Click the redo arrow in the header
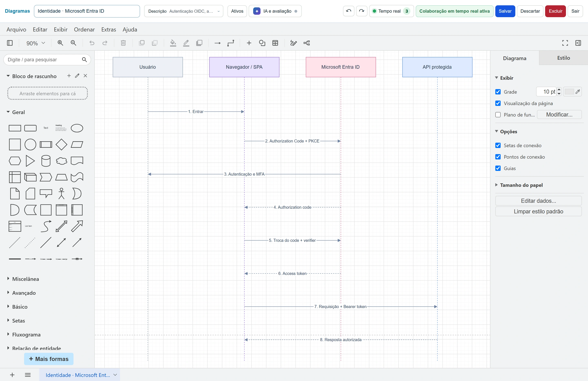This screenshot has width=588, height=381. (x=362, y=11)
